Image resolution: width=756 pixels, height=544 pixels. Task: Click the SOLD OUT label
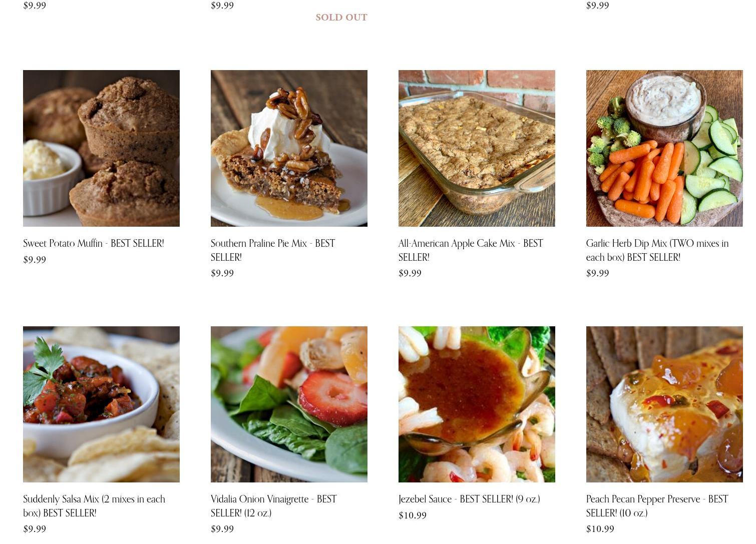[x=341, y=17]
